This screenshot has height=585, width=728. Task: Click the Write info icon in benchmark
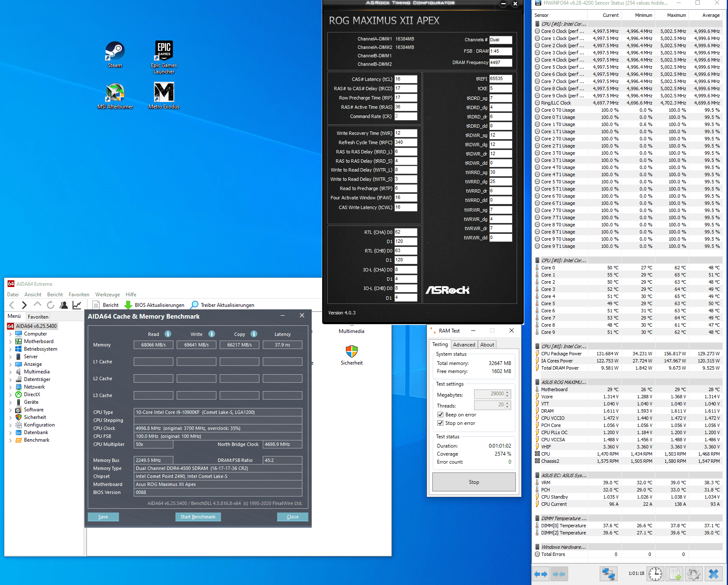pos(212,334)
